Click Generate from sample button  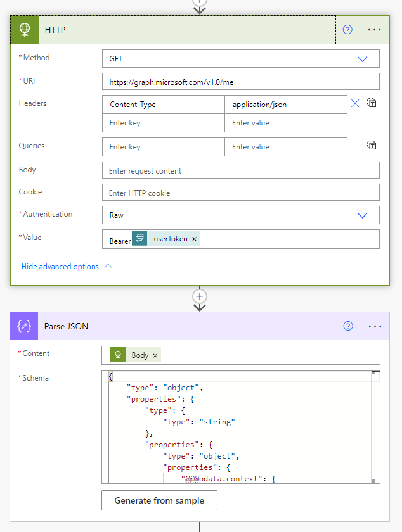point(159,500)
